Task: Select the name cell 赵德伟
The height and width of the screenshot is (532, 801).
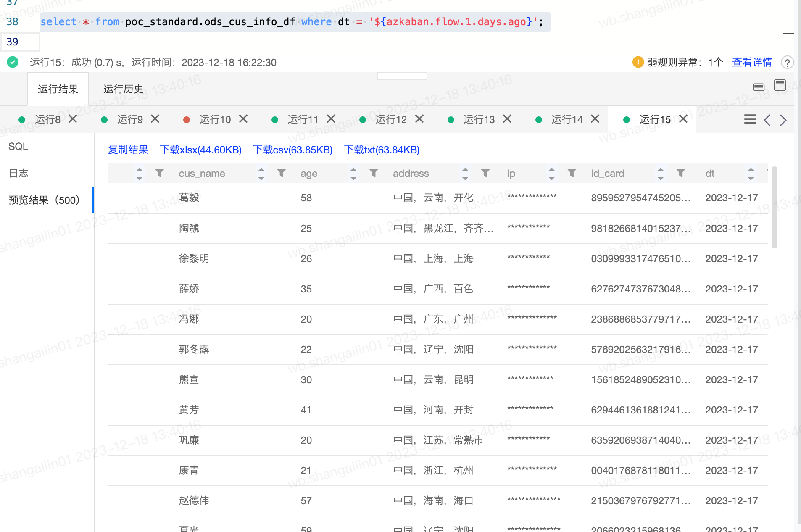Action: tap(194, 501)
